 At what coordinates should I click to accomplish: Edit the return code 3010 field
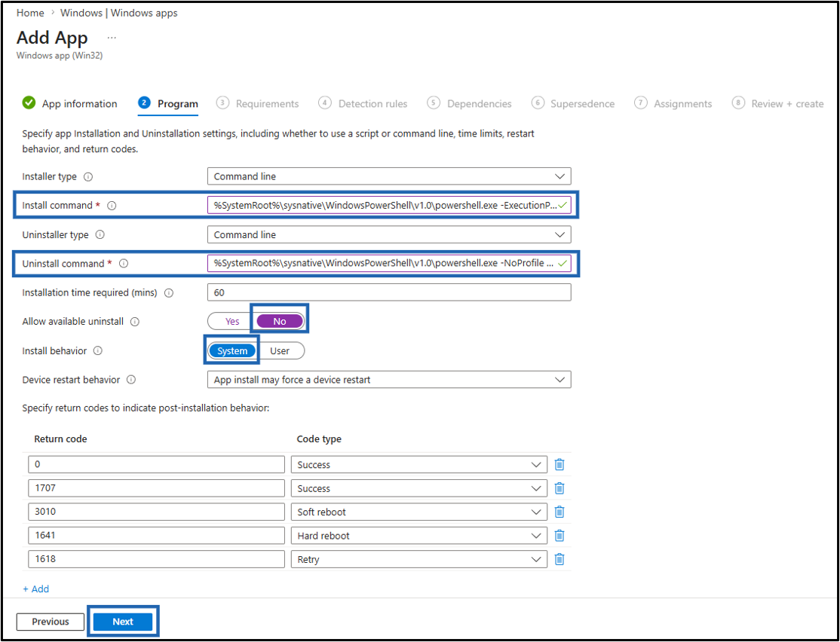[156, 512]
